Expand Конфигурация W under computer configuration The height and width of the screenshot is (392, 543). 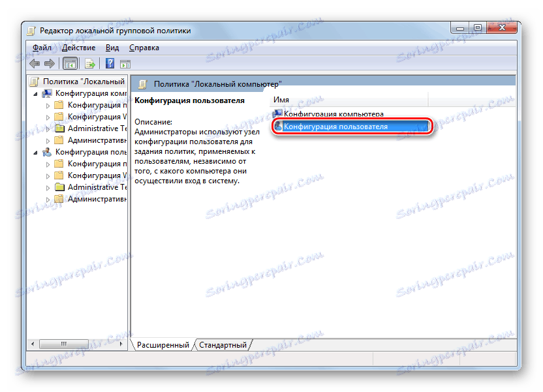point(48,117)
